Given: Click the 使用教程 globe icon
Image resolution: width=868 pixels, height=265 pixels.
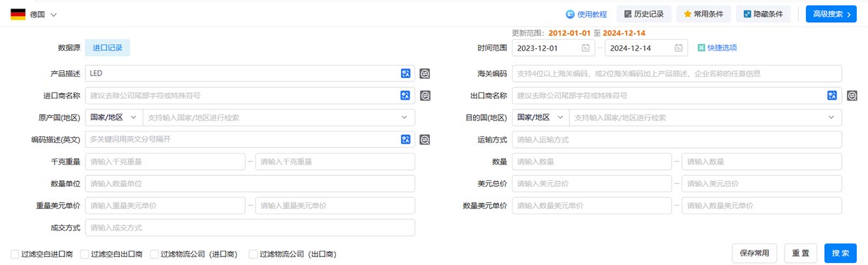Looking at the screenshot, I should point(570,14).
